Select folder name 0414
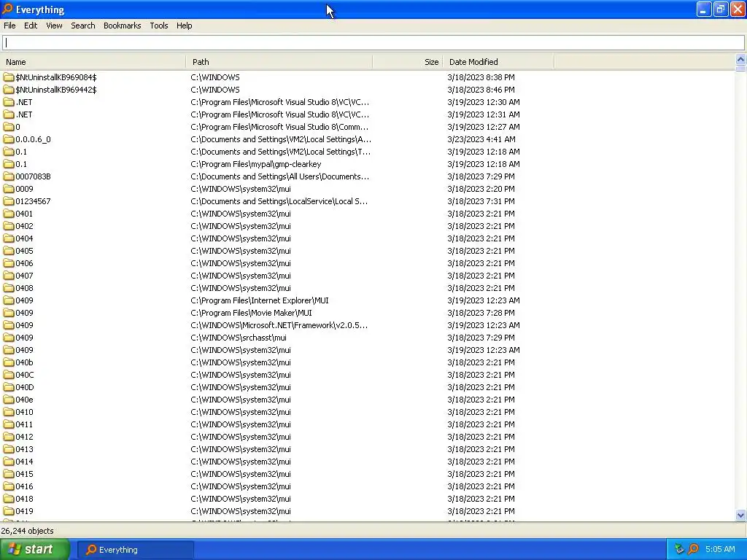Image resolution: width=747 pixels, height=560 pixels. [x=24, y=462]
